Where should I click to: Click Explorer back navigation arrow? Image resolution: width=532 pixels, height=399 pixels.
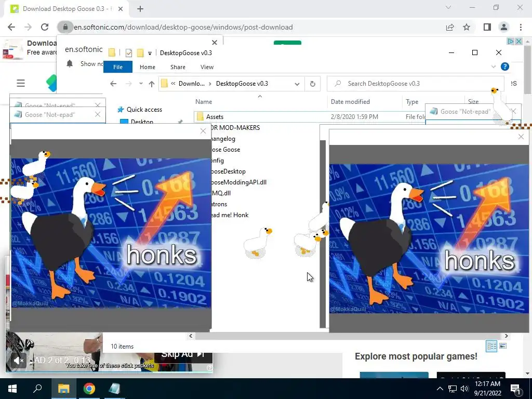click(113, 84)
